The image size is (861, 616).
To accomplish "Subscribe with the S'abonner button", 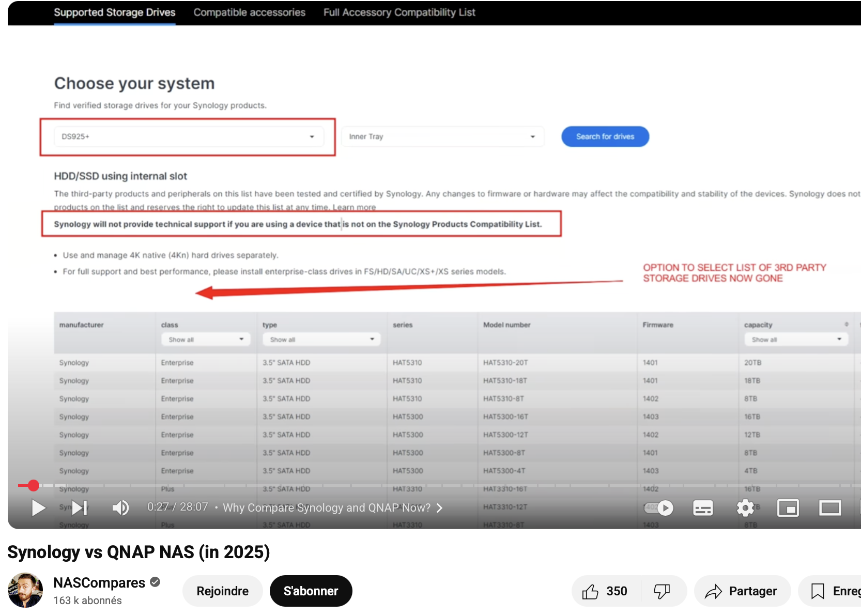I will click(x=311, y=591).
